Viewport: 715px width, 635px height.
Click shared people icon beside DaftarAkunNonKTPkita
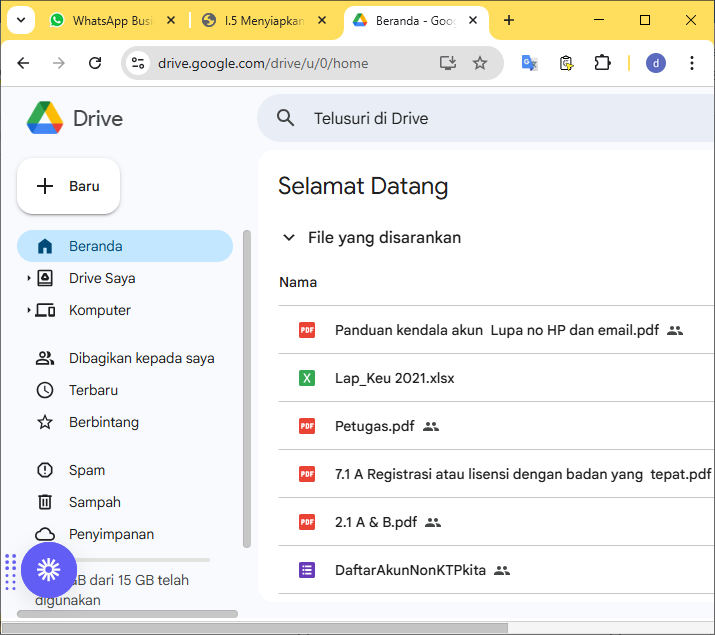tap(502, 570)
